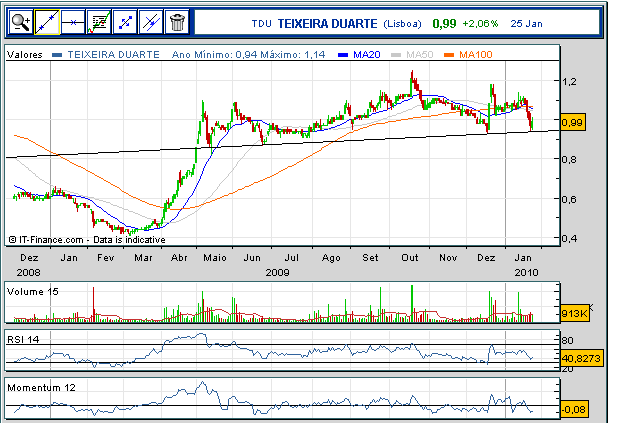Click the 0,99 price tag on axis

tap(573, 122)
